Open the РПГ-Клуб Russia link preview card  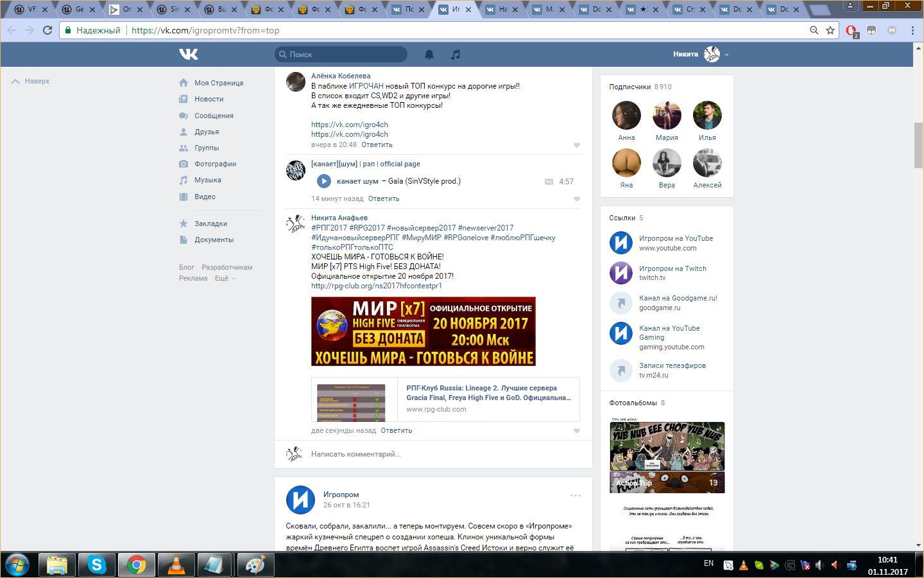[x=445, y=399]
